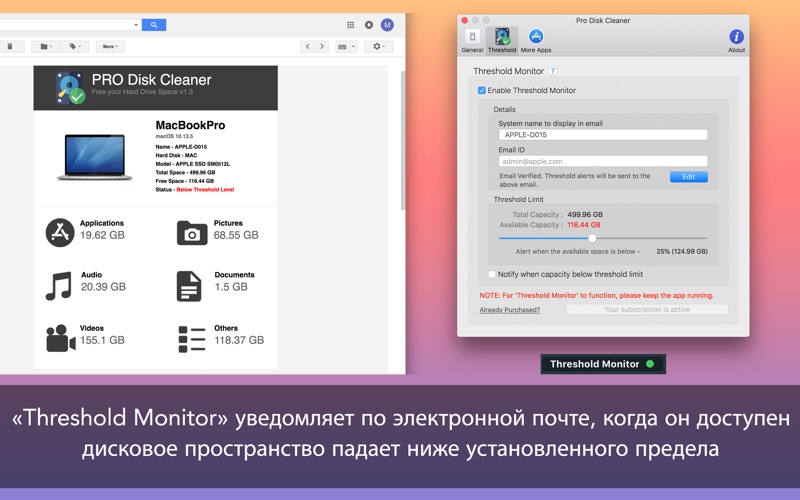Click the MacBookPro heading in email

click(190, 126)
